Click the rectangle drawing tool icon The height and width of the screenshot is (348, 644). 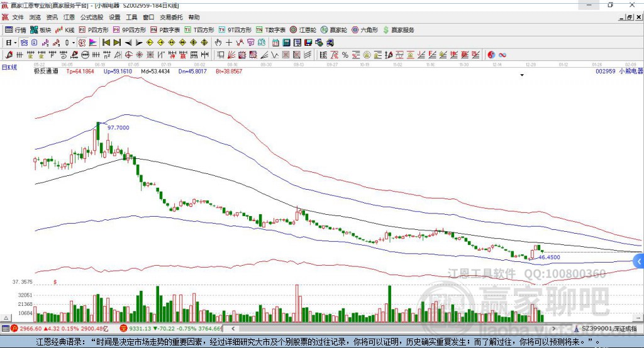pos(221,55)
